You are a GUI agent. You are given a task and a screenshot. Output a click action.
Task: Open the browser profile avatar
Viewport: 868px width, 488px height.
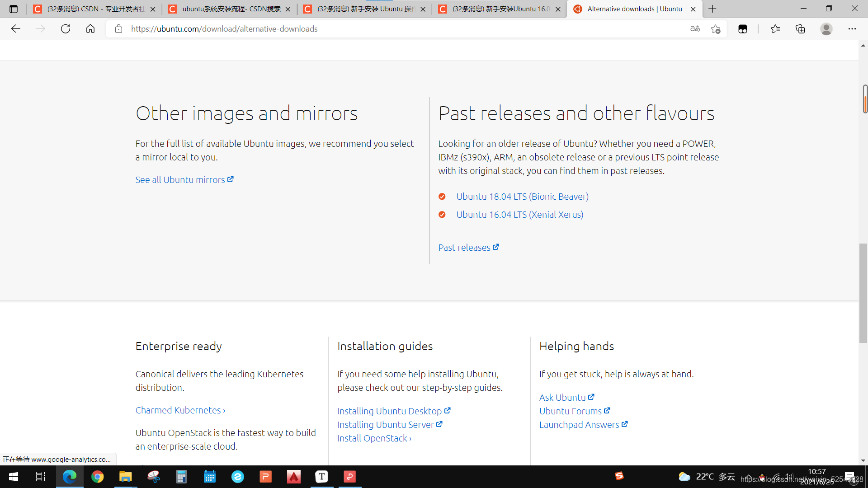tap(826, 29)
